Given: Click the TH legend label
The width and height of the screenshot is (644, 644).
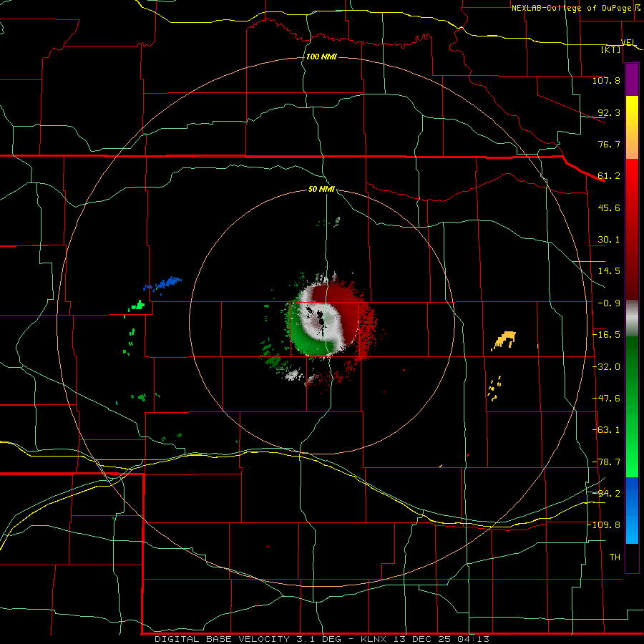Looking at the screenshot, I should pyautogui.click(x=615, y=557).
